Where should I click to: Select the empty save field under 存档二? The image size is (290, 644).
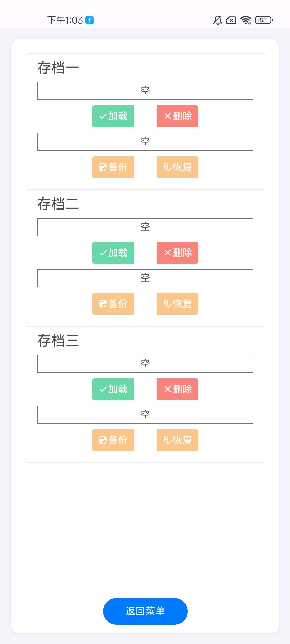[145, 227]
